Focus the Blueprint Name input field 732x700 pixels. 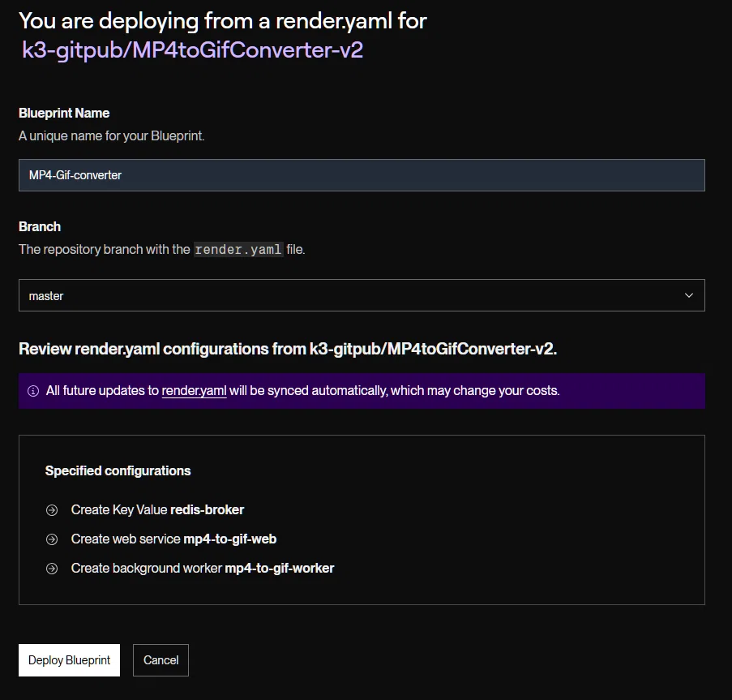point(362,175)
